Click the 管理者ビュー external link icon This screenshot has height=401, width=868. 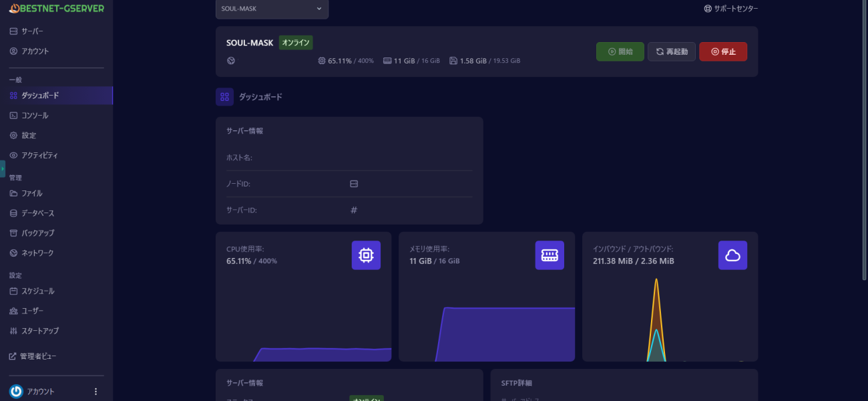13,357
